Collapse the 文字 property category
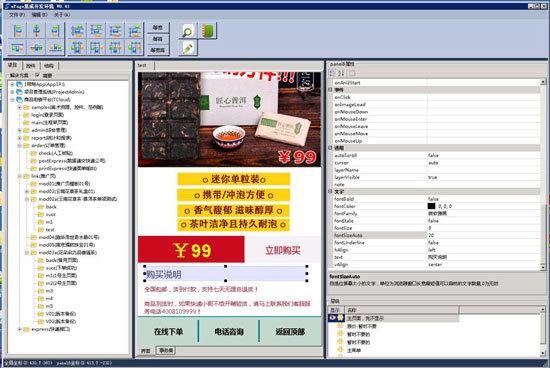This screenshot has height=368, width=550. tap(330, 192)
